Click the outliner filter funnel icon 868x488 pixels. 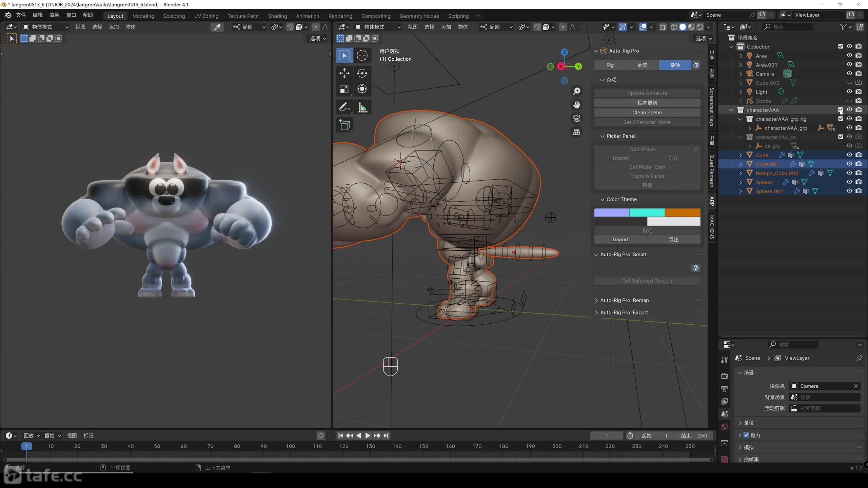tap(843, 27)
